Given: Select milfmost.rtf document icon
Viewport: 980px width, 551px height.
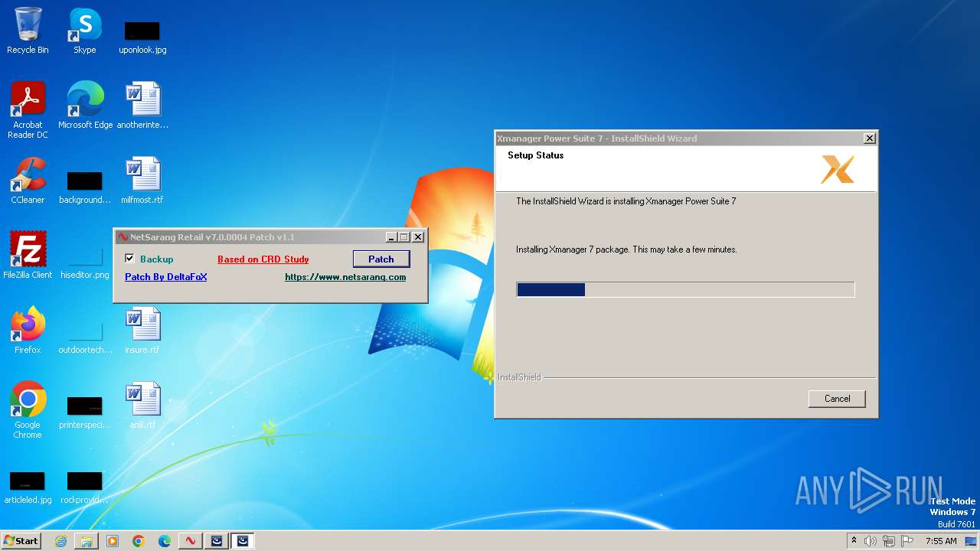Looking at the screenshot, I should coord(142,181).
